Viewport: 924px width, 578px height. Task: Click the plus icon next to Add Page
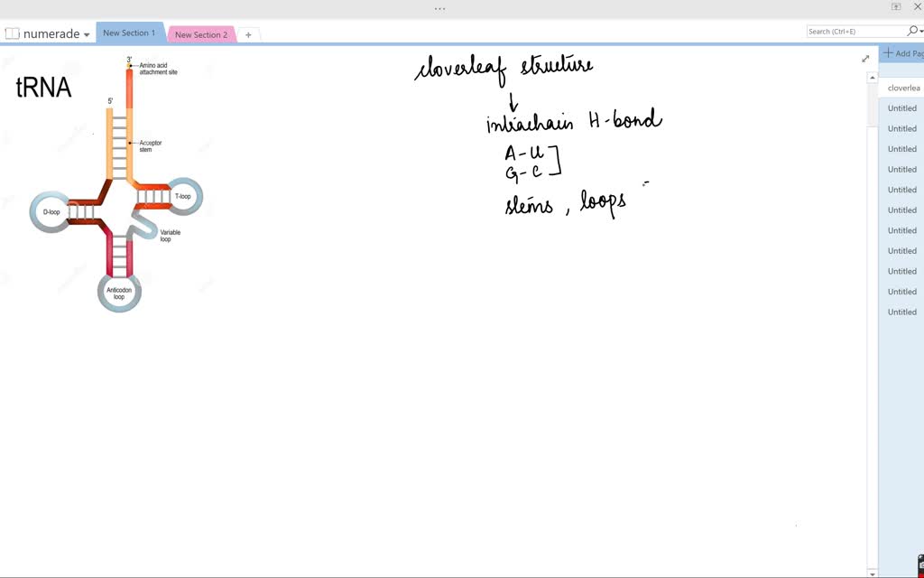click(888, 53)
